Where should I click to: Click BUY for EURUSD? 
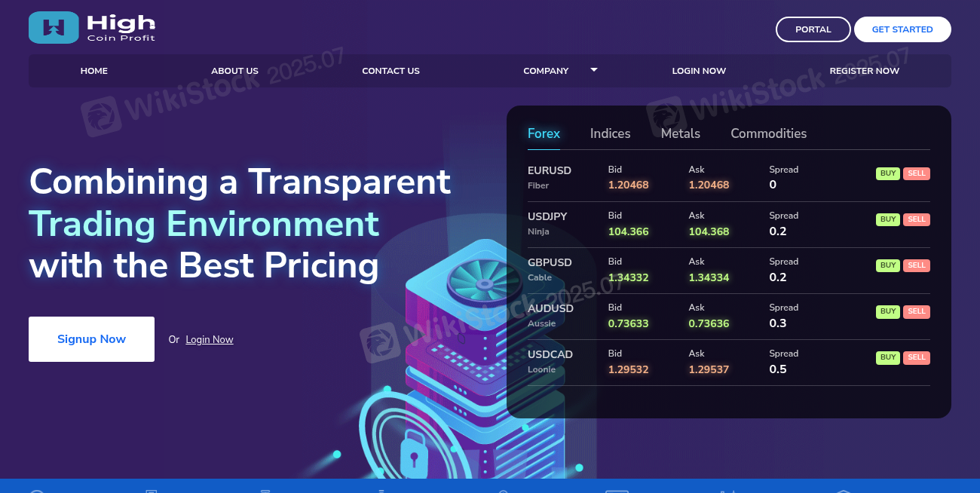pos(887,173)
